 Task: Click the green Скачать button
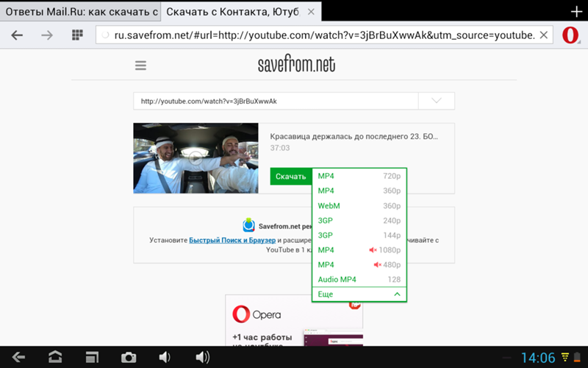pyautogui.click(x=290, y=177)
